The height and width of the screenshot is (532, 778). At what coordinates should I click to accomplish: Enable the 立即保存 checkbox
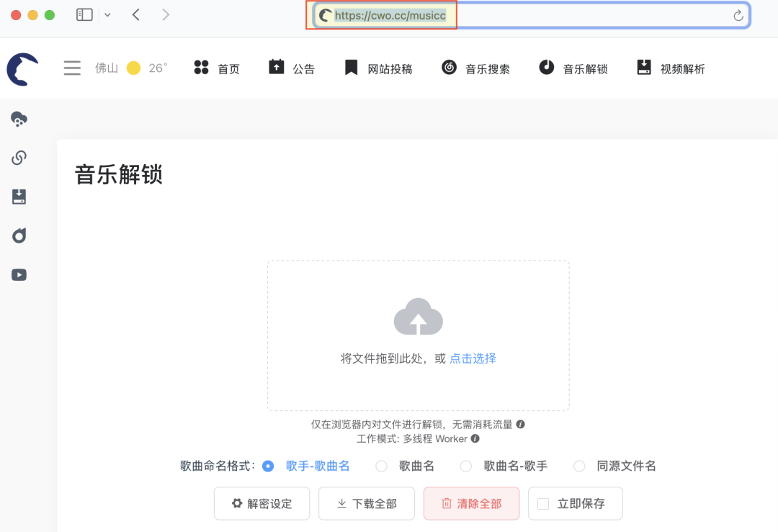(544, 504)
